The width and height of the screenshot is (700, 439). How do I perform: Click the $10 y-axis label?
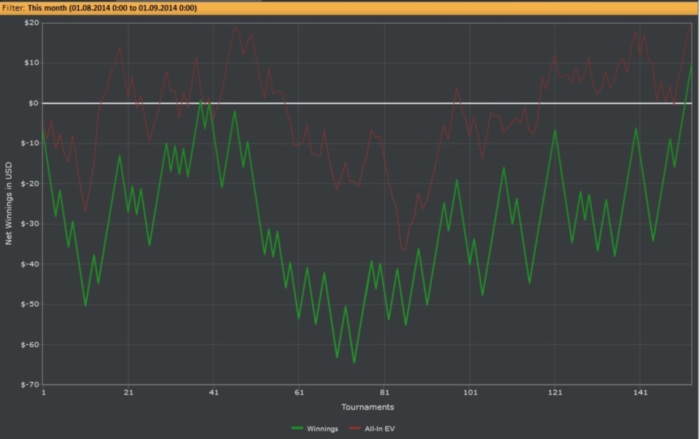click(x=32, y=63)
